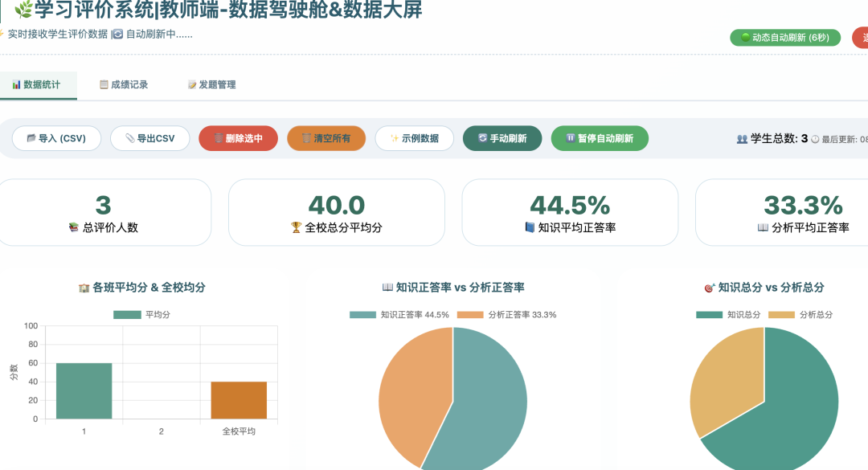The height and width of the screenshot is (470, 868).
Task: Click the clipboard icon on 成绩记录 tab
Action: pyautogui.click(x=104, y=84)
